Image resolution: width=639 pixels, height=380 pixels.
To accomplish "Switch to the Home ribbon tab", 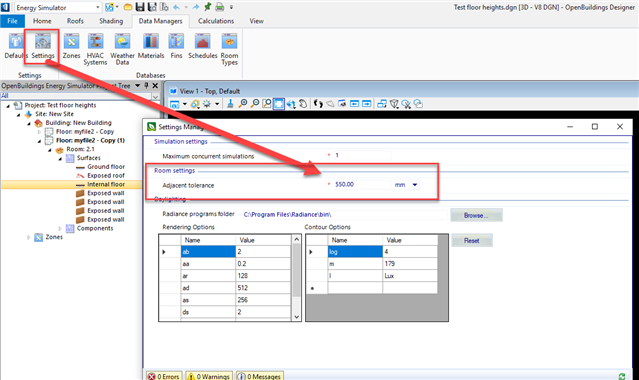I will tap(42, 21).
